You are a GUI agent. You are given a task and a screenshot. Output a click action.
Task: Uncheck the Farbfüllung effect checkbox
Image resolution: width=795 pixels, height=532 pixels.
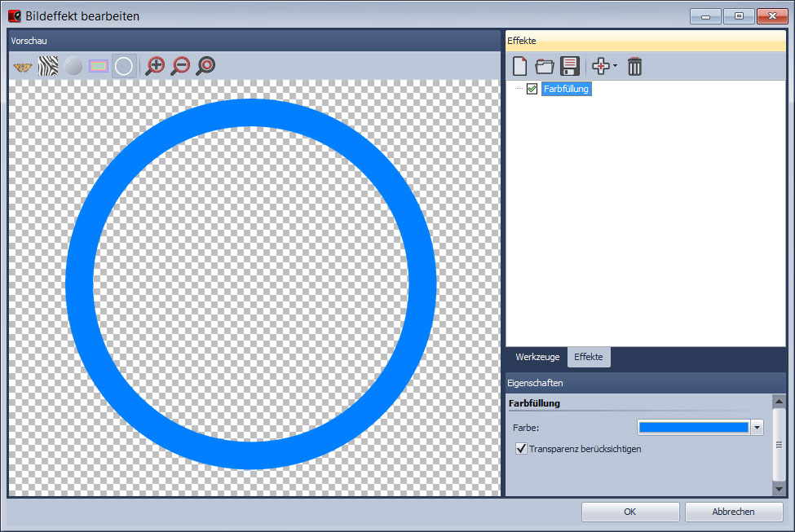pos(532,90)
